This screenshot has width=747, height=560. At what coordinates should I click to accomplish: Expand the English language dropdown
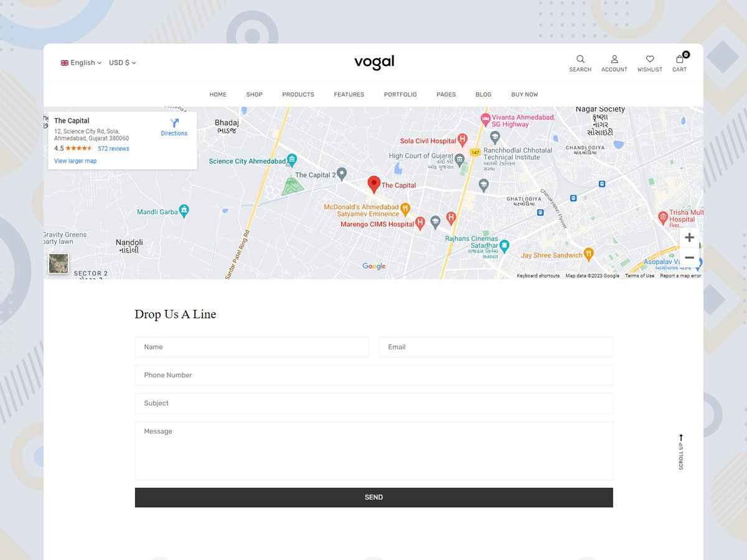tap(82, 63)
